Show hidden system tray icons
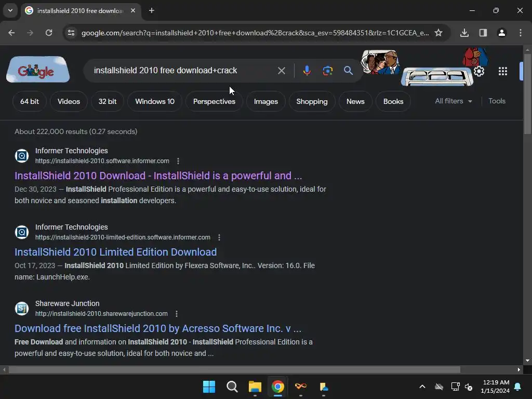Image resolution: width=532 pixels, height=399 pixels. (422, 387)
